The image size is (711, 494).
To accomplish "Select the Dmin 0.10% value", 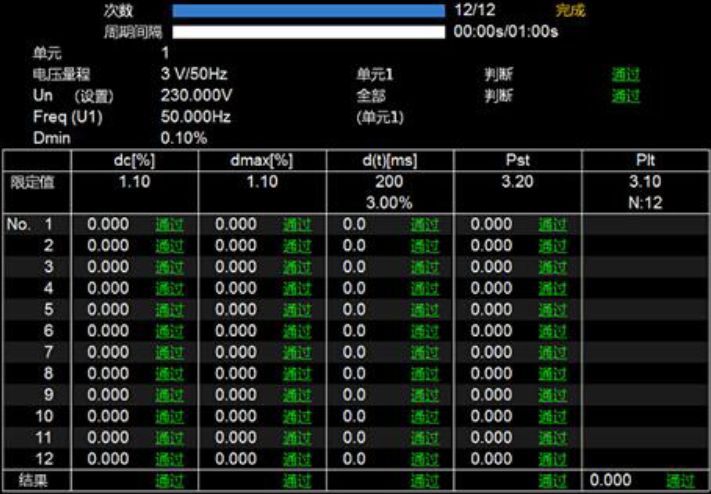I will point(184,138).
